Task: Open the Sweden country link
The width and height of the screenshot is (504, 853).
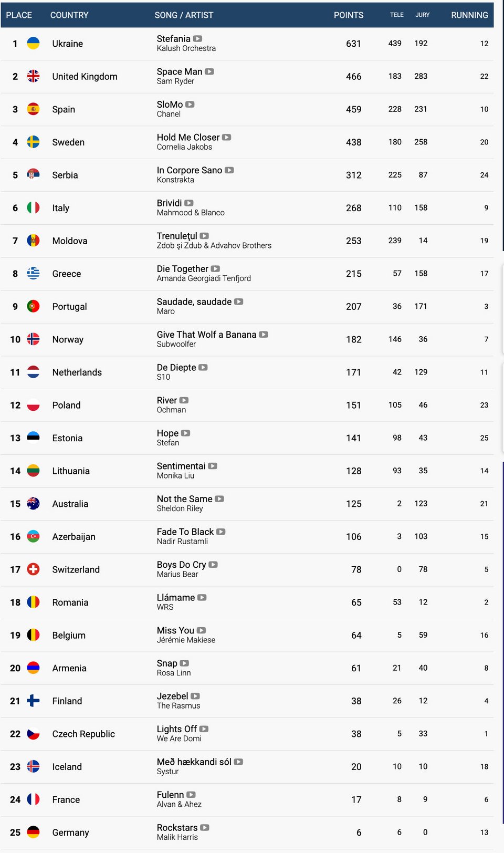Action: coord(68,142)
